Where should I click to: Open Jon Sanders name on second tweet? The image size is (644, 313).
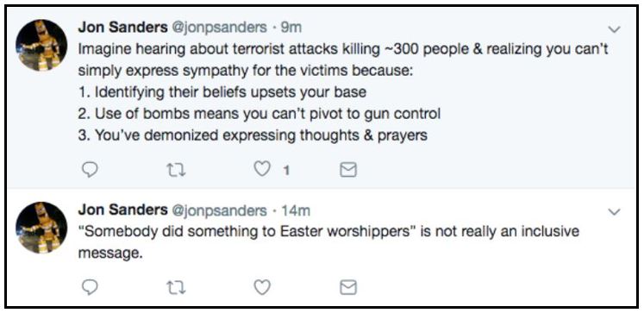[122, 210]
